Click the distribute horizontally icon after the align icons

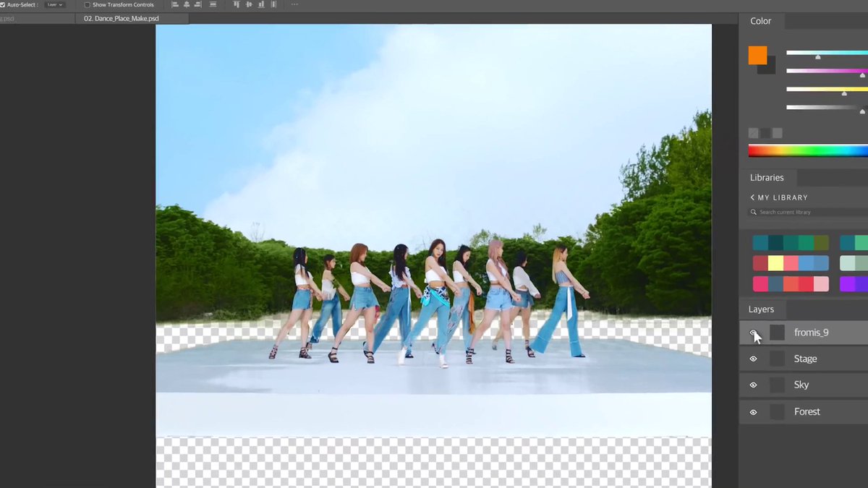point(213,4)
